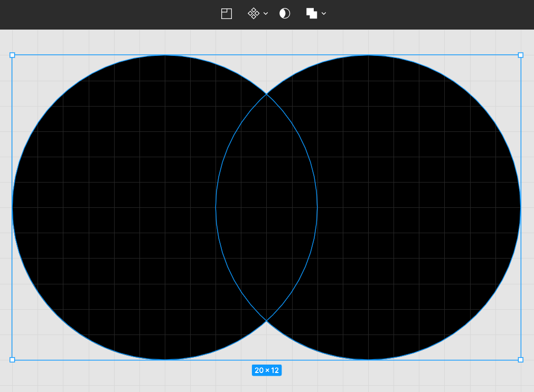This screenshot has height=392, width=534.
Task: Open the components dropdown chevron
Action: 266,14
